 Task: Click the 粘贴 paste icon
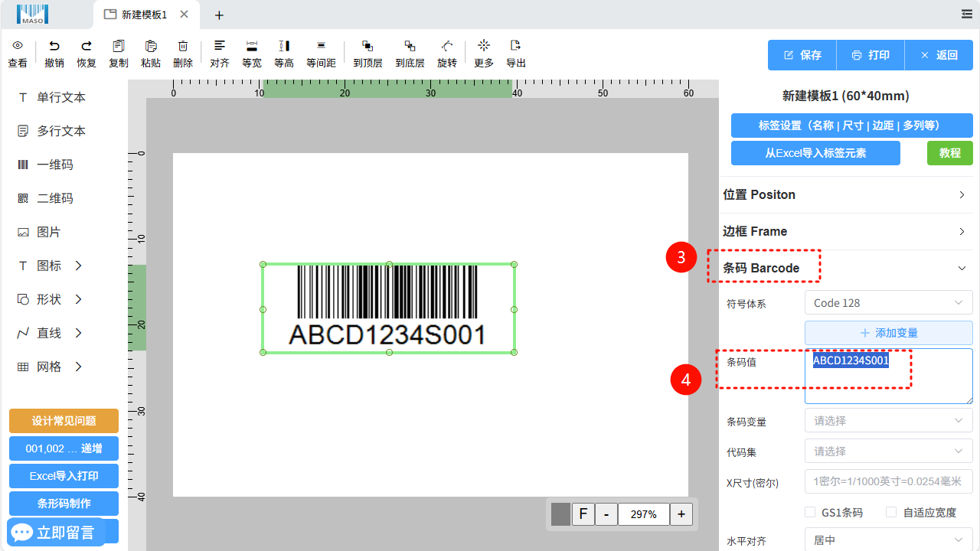pyautogui.click(x=151, y=46)
